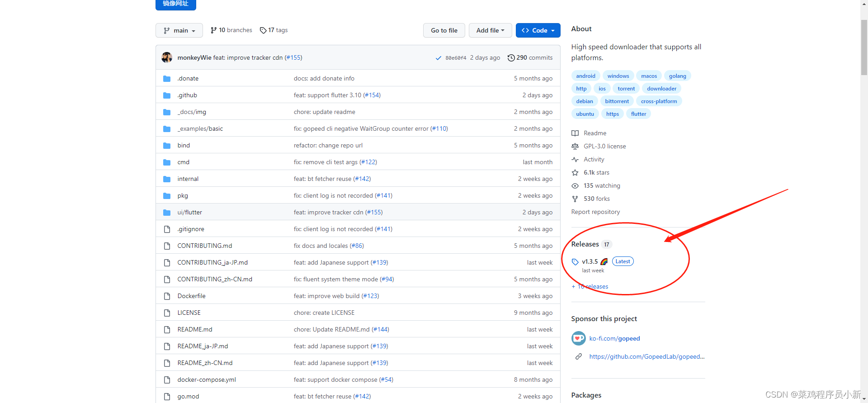Open the _examples/basic folder icon
The width and height of the screenshot is (868, 403).
pos(167,129)
